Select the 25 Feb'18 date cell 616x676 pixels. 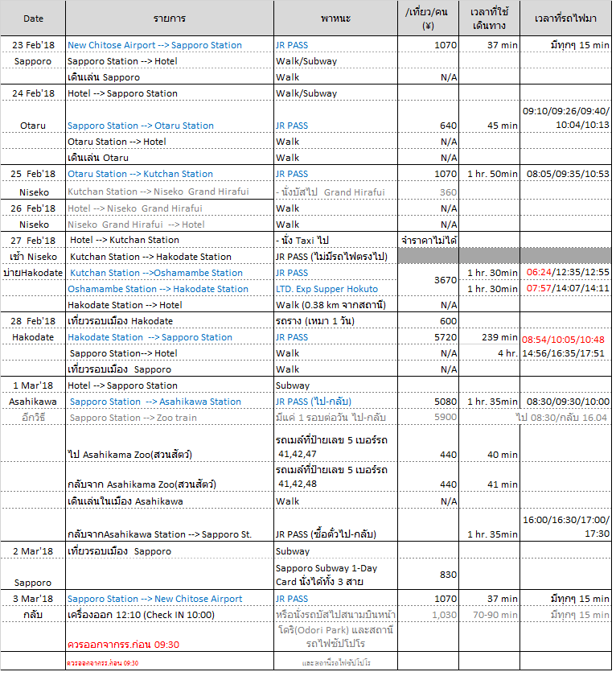tap(33, 174)
